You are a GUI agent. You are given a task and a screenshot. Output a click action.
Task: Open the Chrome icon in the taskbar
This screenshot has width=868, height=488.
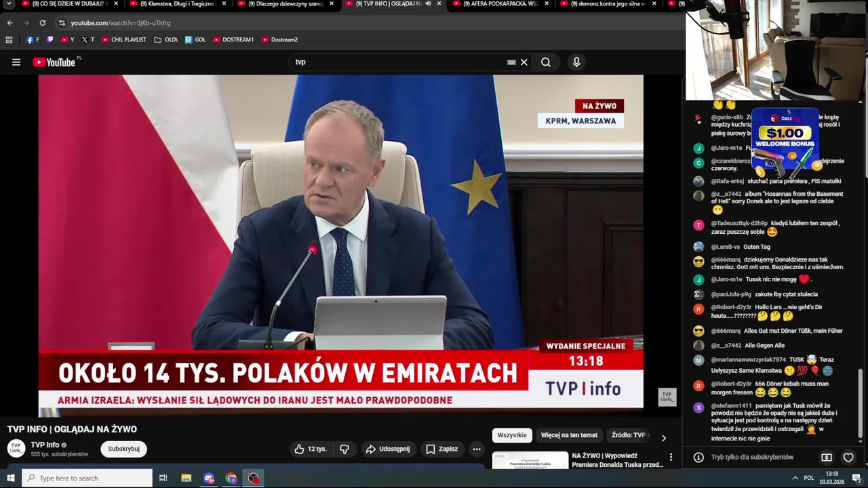(231, 479)
